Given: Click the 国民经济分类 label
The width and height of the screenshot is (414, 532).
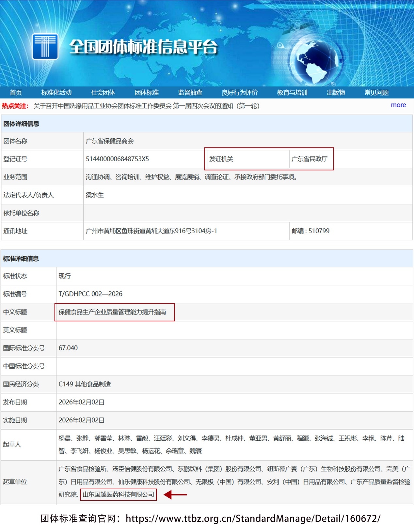Looking at the screenshot, I should (21, 384).
